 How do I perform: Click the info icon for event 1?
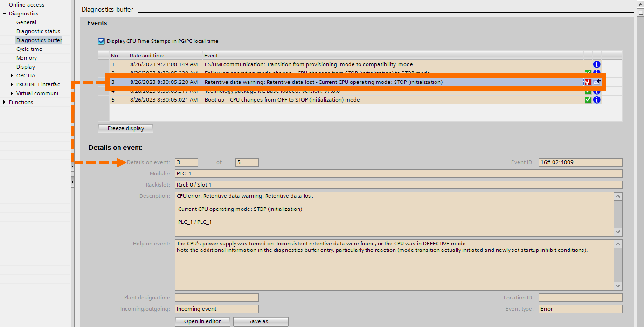point(596,64)
